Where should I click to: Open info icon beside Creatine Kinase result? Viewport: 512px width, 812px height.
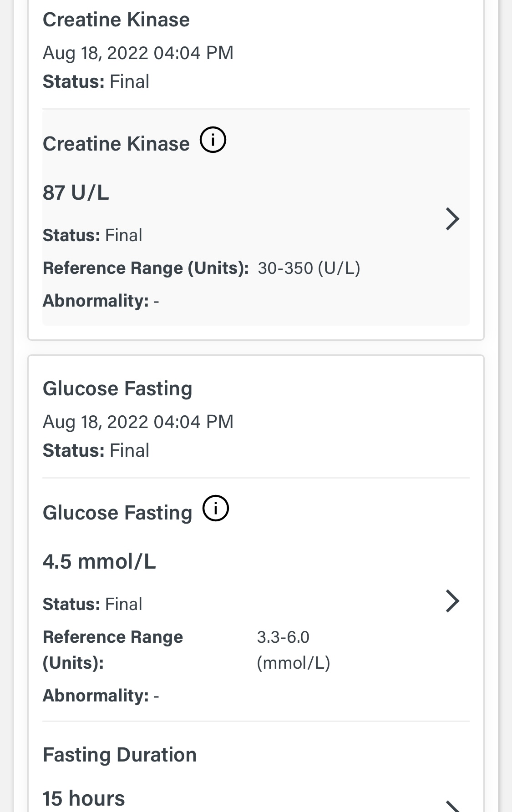coord(213,140)
